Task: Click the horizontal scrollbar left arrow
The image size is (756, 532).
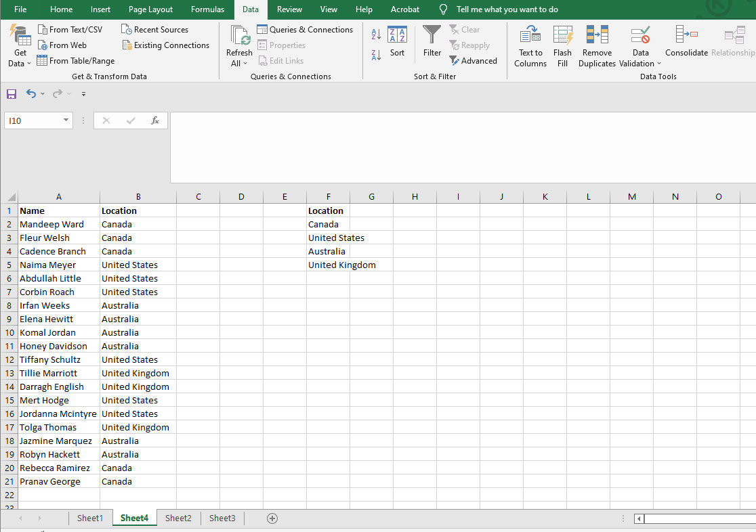Action: tap(637, 518)
